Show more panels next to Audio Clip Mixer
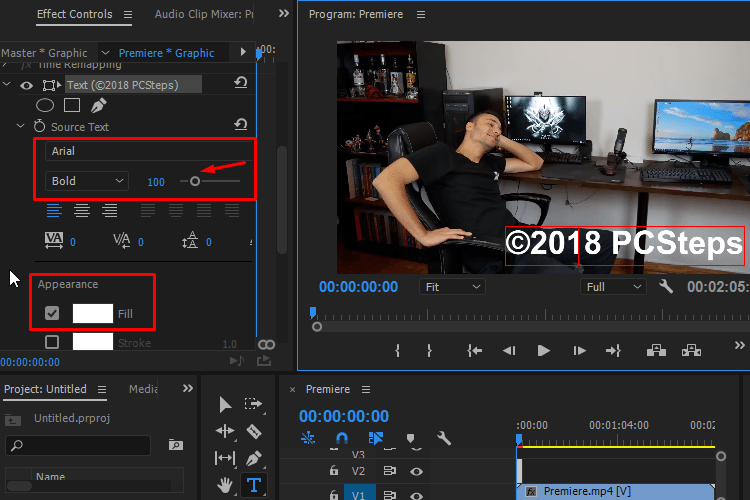This screenshot has width=750, height=500. click(x=284, y=13)
